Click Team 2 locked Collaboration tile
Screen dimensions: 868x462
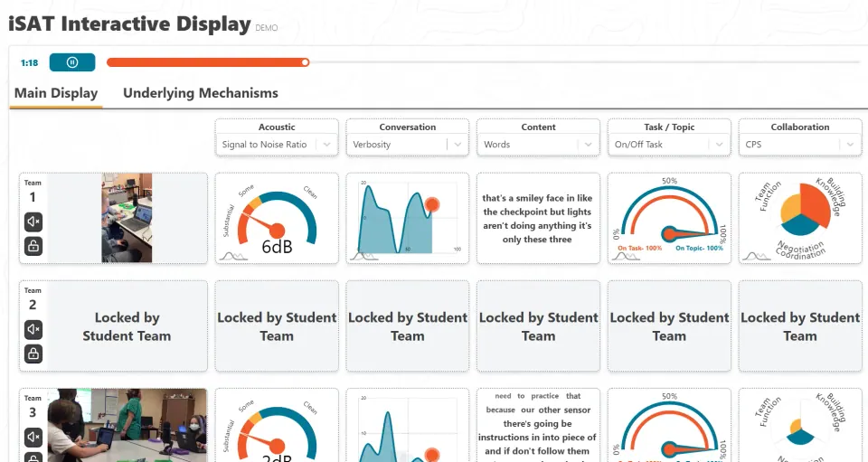point(800,326)
